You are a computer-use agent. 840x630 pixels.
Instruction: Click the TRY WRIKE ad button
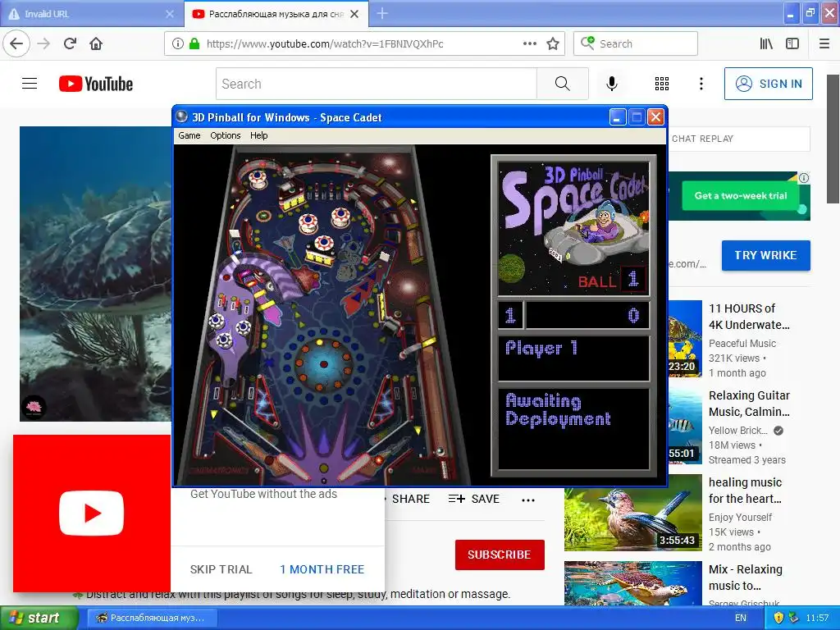[765, 255]
